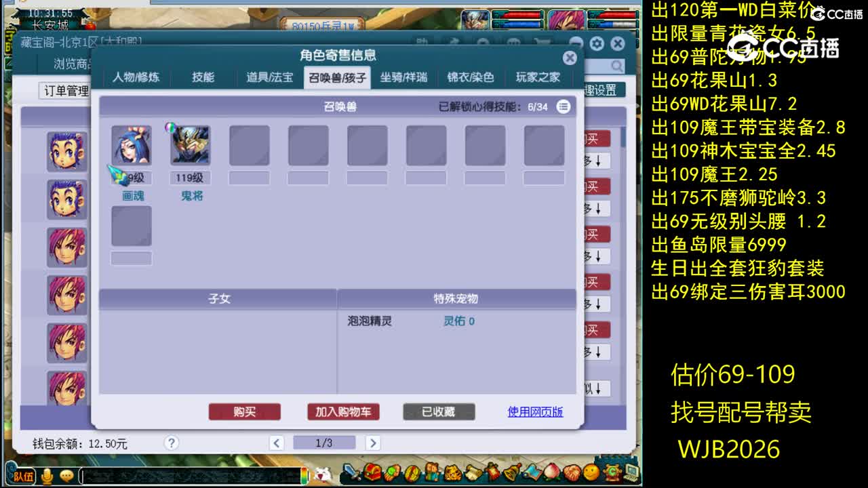This screenshot has width=868, height=488.
Task: Open the unlocked skills list icon
Action: [564, 106]
